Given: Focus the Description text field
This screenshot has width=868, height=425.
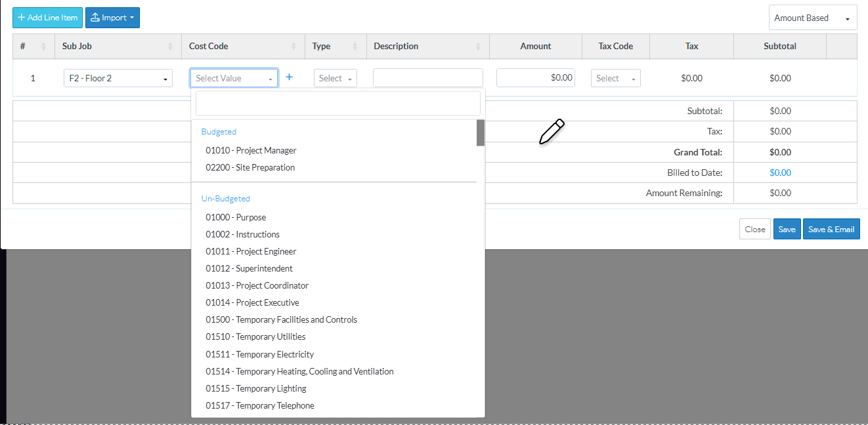Looking at the screenshot, I should click(427, 78).
